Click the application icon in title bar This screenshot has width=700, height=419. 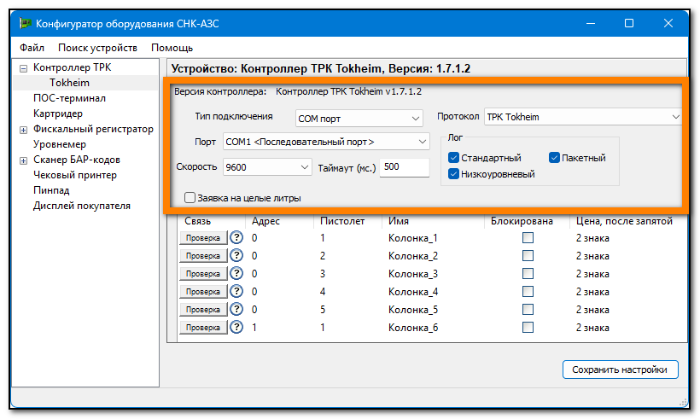pyautogui.click(x=25, y=23)
